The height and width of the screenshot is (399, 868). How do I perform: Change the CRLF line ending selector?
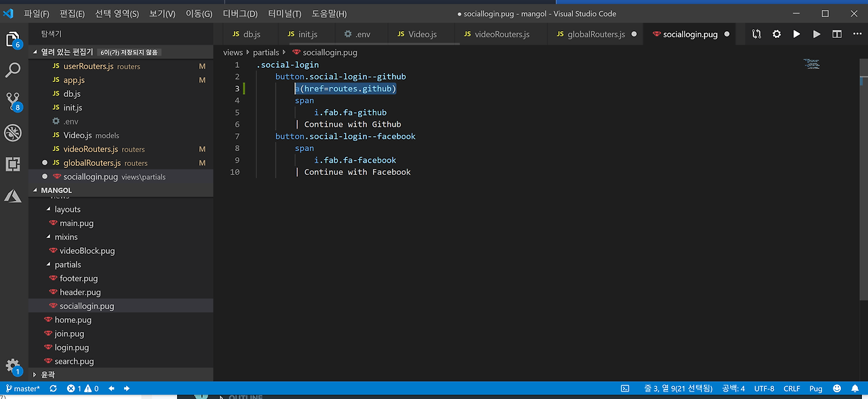[791, 389]
